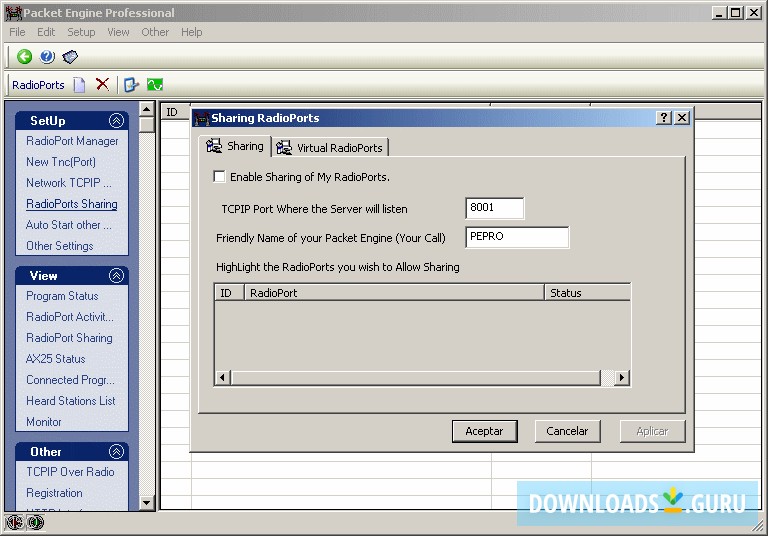
Task: Enable Sharing of My RadioPorts checkbox
Action: coord(219,176)
